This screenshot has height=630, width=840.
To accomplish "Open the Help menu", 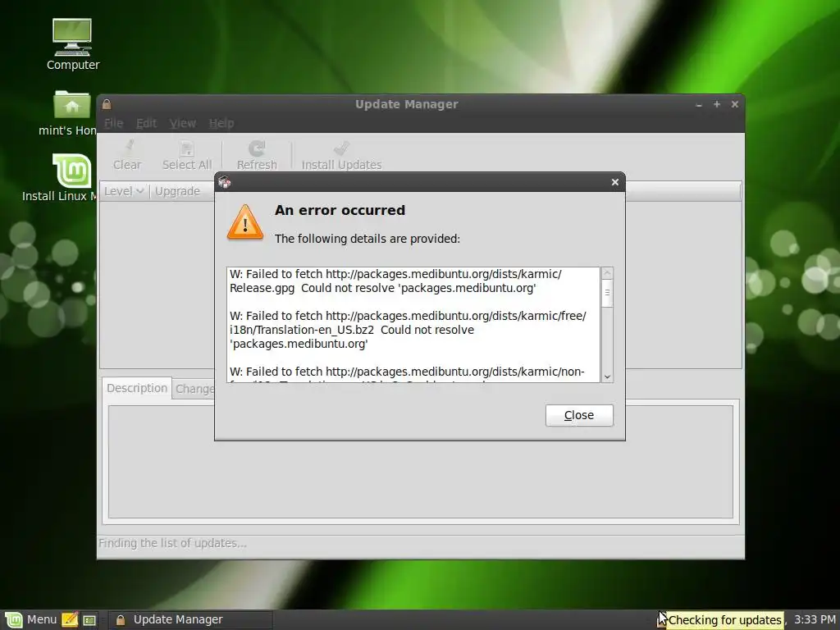I will click(221, 123).
